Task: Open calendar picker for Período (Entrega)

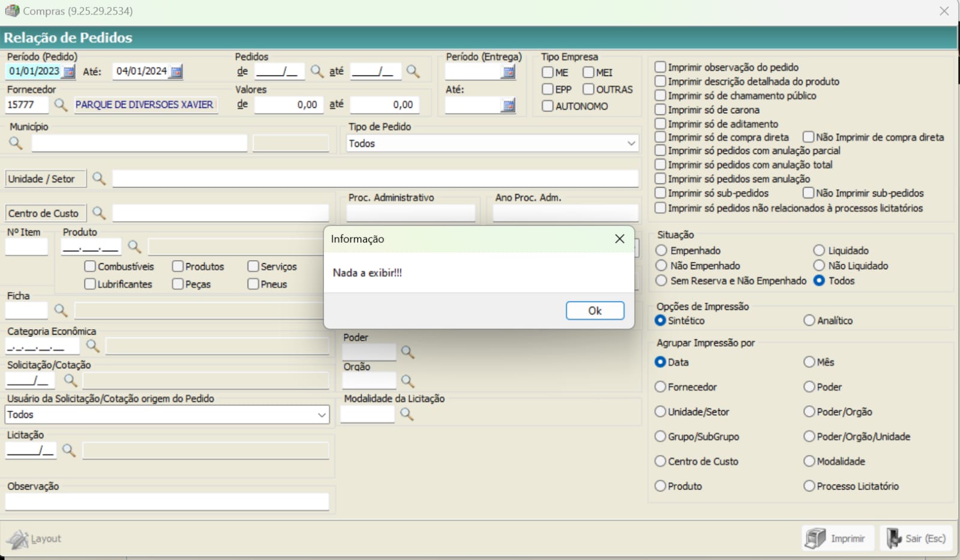Action: click(x=508, y=73)
